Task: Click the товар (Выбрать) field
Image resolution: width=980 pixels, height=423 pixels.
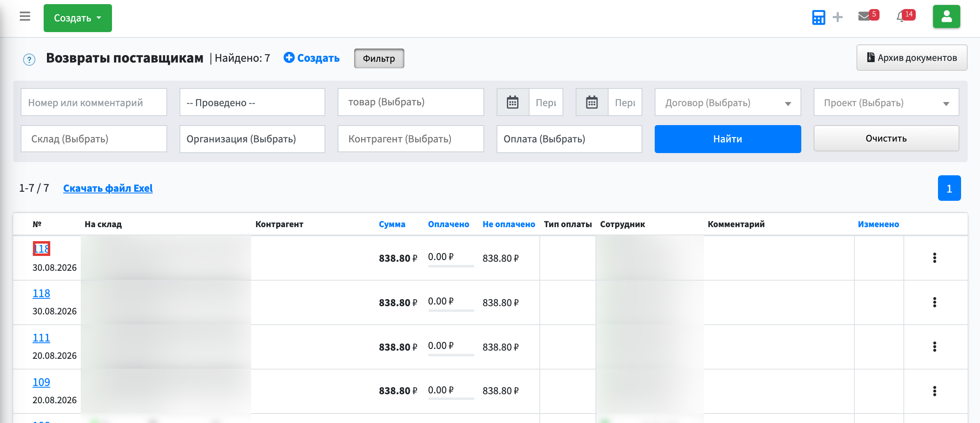Action: click(411, 102)
